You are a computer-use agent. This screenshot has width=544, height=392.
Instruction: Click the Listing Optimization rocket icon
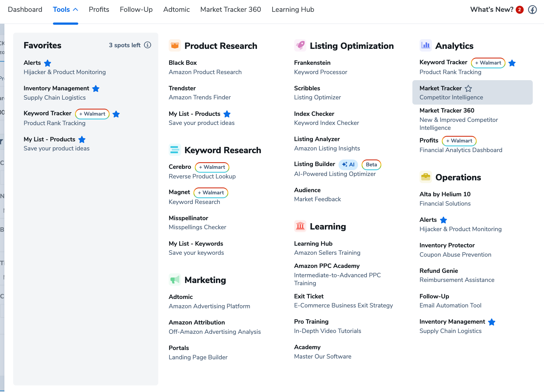point(300,46)
